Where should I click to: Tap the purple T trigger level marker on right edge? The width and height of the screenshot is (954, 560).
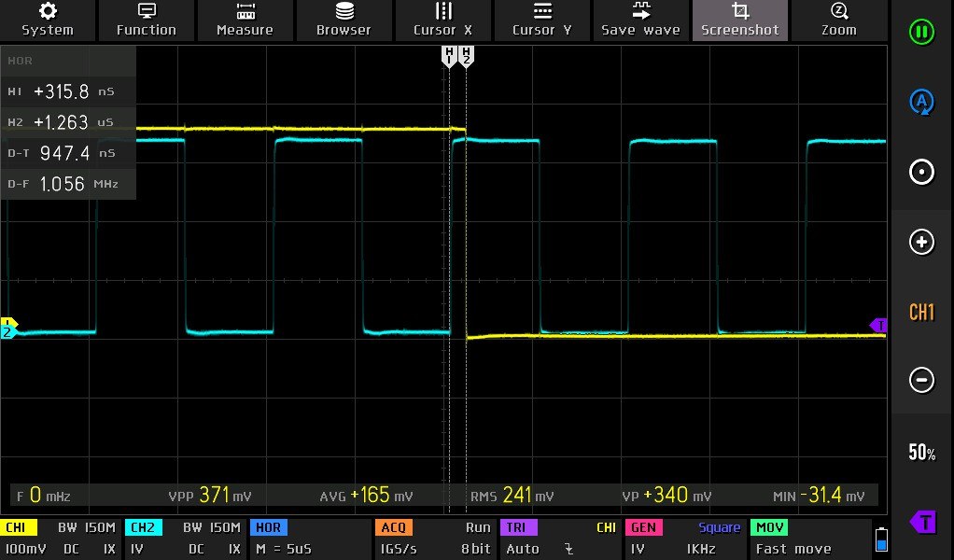tap(878, 326)
